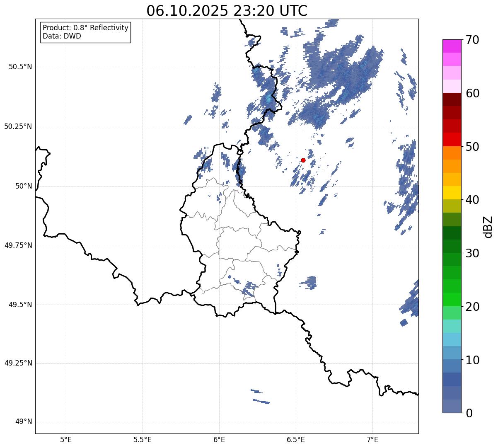Click the 'Product: 0.8° Reflectivity' text
The image size is (498, 448).
[86, 28]
